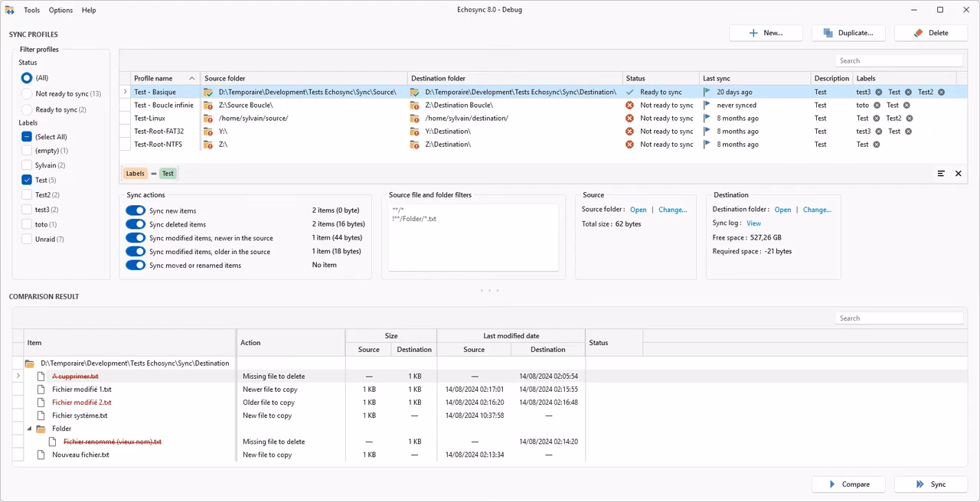
Task: Open the Options menu
Action: click(x=60, y=10)
